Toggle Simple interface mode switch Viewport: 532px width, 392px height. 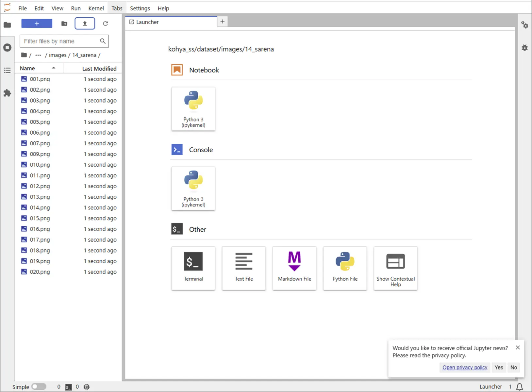[x=39, y=387]
